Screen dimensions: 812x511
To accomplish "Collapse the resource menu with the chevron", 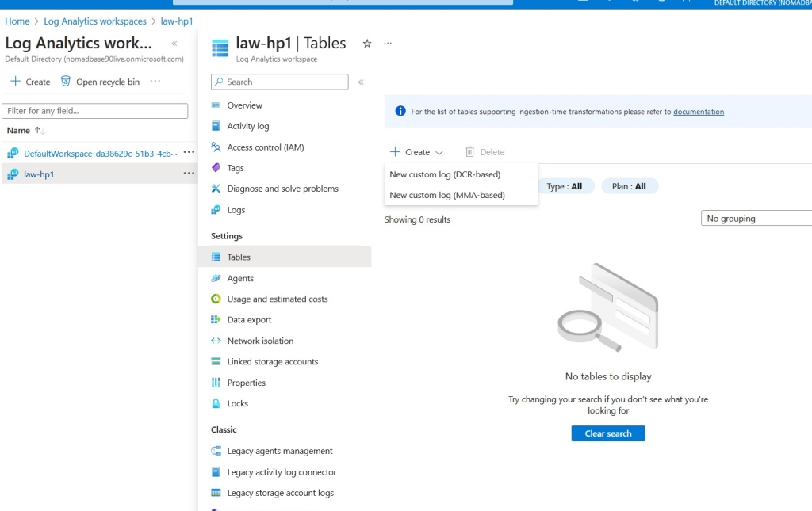I will [361, 82].
